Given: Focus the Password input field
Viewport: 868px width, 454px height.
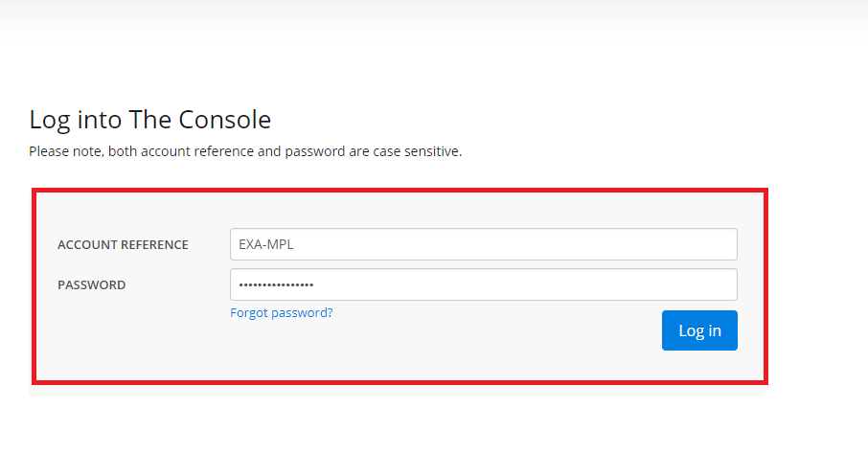Looking at the screenshot, I should pyautogui.click(x=483, y=284).
